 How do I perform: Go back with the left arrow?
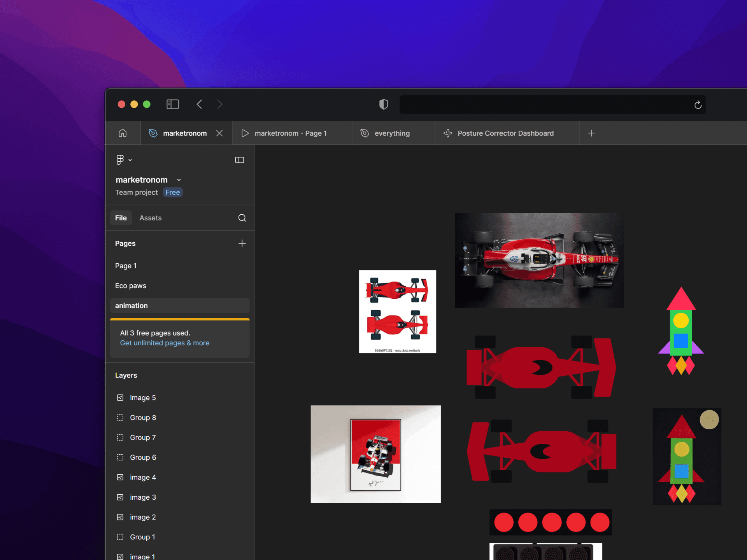[199, 104]
